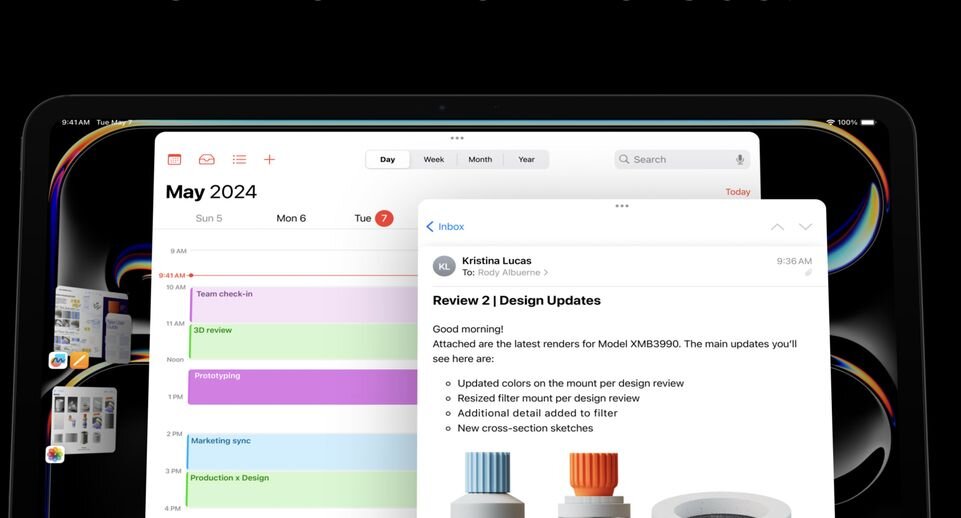Open the Team check-in event

pos(303,305)
